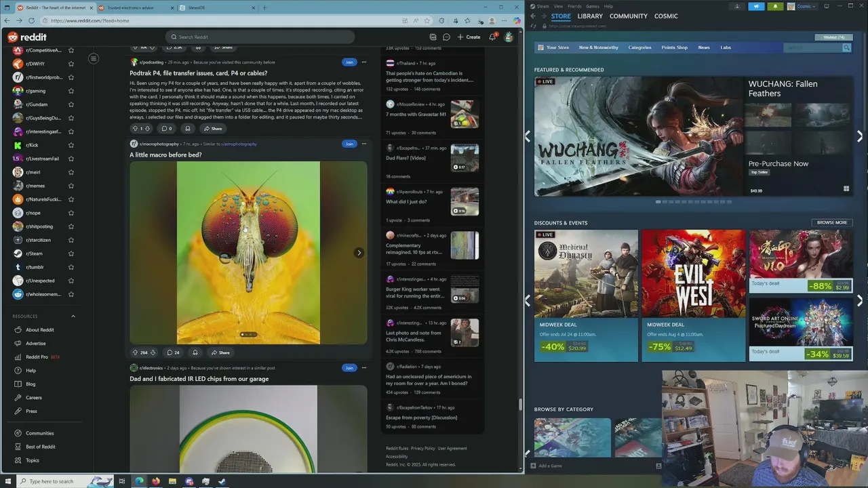Open the Steam COMMUNITY tab
The width and height of the screenshot is (868, 488).
pyautogui.click(x=628, y=16)
